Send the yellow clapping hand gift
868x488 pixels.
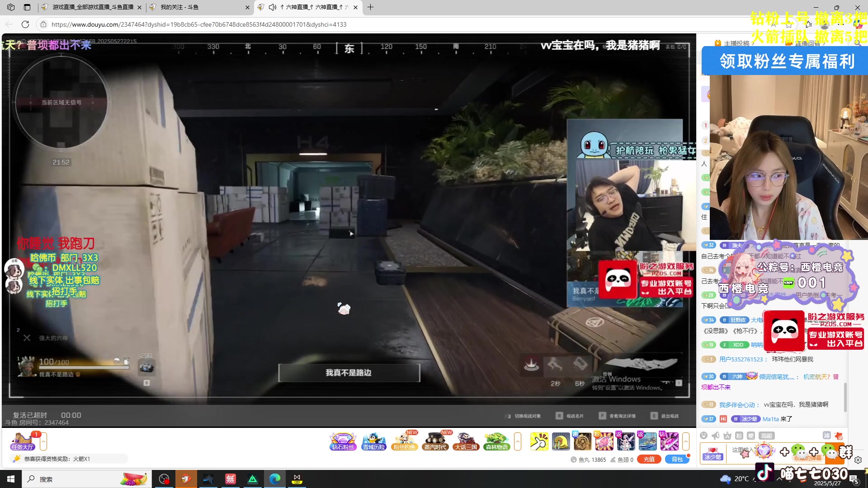pos(539,441)
